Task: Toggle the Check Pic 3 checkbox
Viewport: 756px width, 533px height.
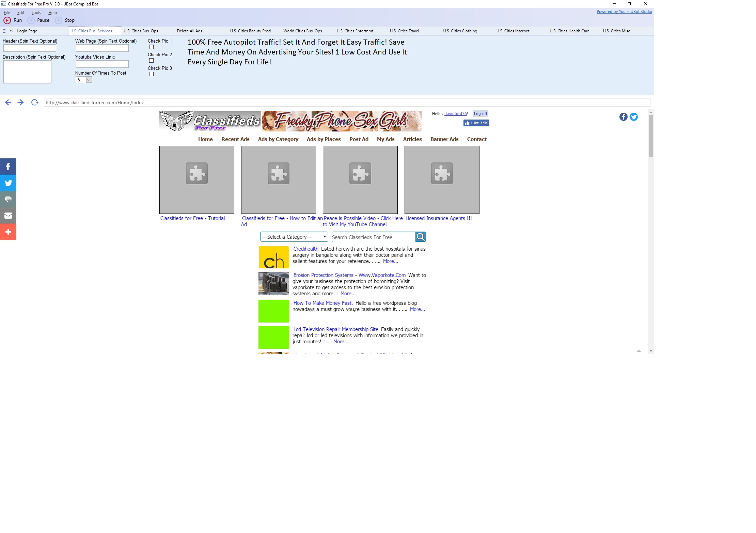Action: 151,74
